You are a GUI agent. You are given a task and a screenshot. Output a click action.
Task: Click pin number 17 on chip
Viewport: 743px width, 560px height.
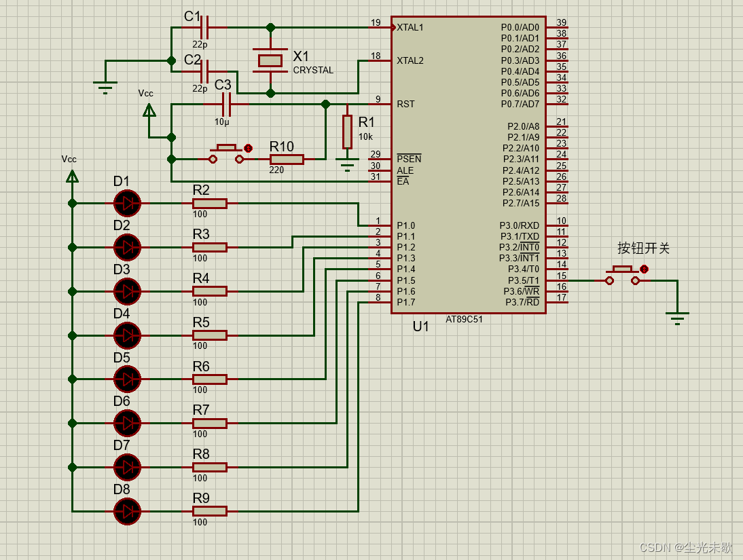click(x=562, y=297)
